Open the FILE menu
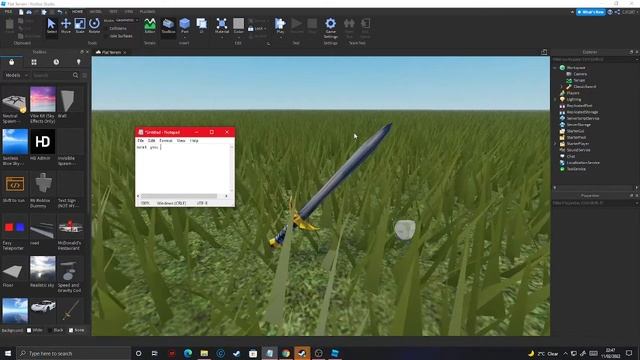This screenshot has height=360, width=640. coord(8,12)
